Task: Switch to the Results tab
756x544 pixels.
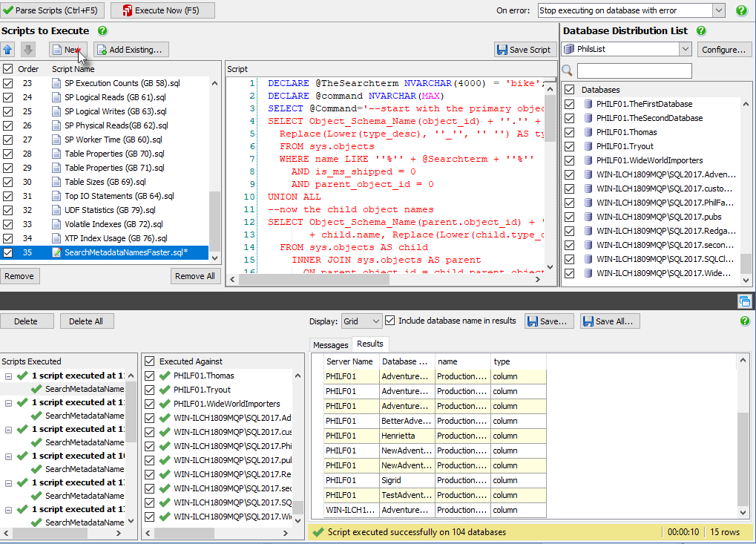Action: [x=369, y=344]
